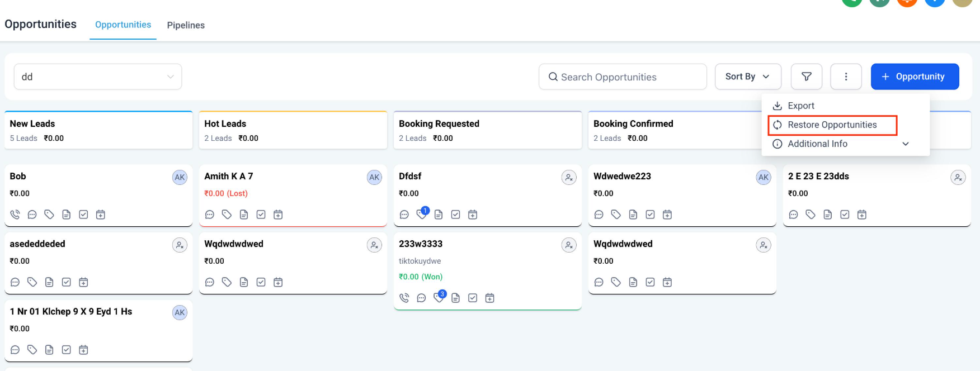
Task: Open calendar icon on 233w3333 card
Action: click(x=490, y=298)
